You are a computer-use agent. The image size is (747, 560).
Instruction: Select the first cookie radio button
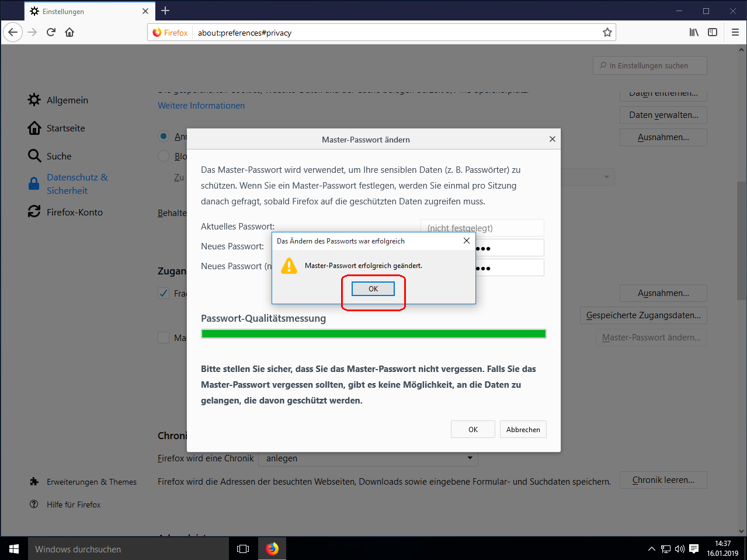164,136
